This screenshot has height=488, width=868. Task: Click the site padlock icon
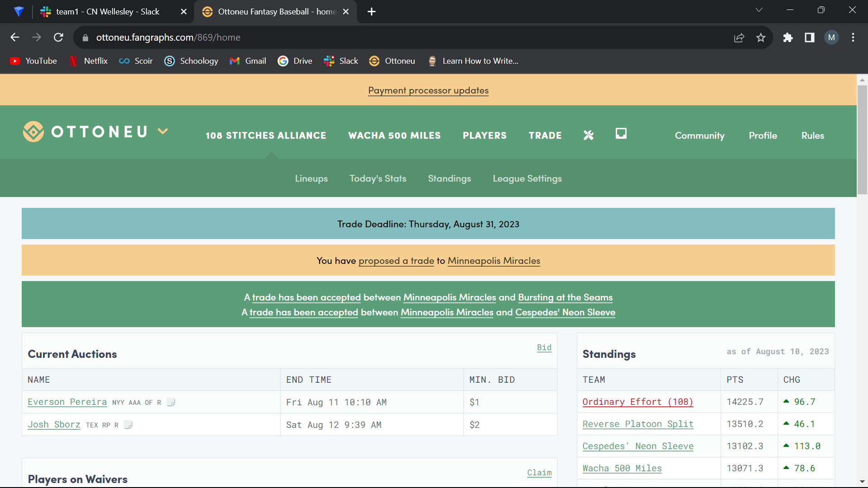[85, 38]
